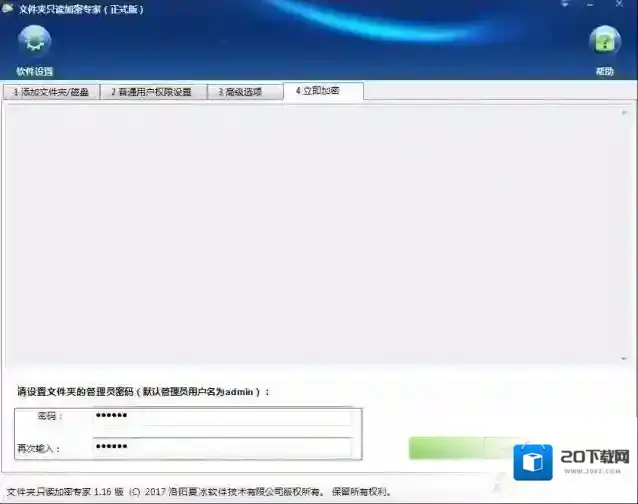Click the app icon in title bar
Screen dimensions: 638x504
[8, 7]
